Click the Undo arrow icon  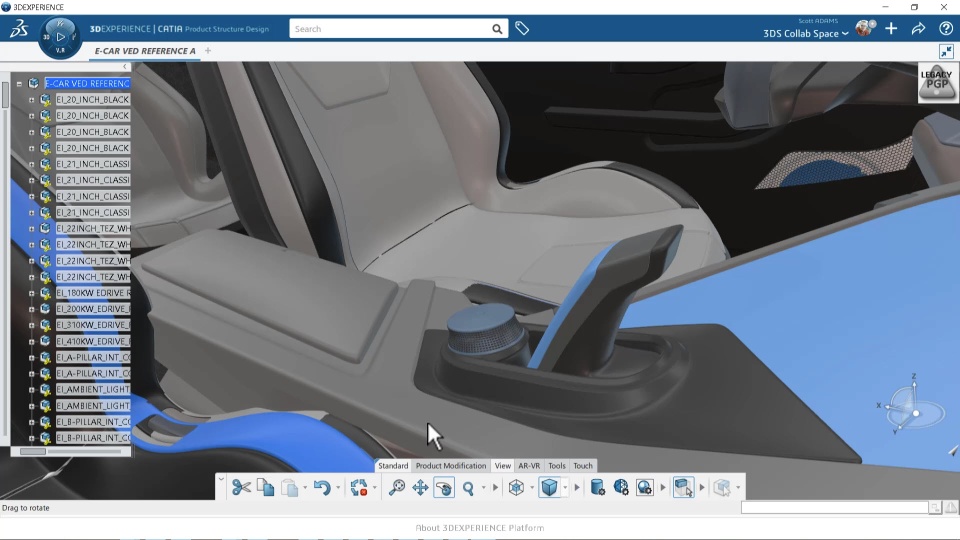322,487
